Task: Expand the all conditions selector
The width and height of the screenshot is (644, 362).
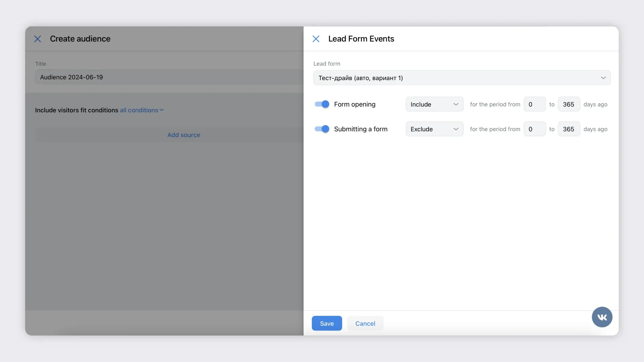Action: click(x=142, y=110)
